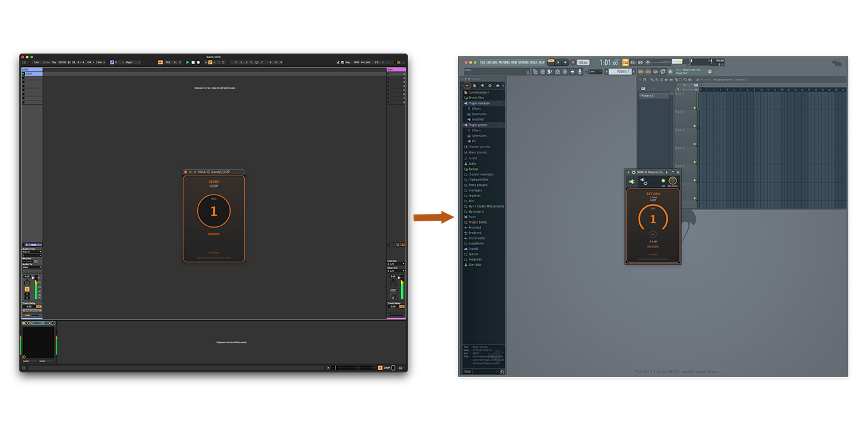Open the Mixer icon in FL Studio
Image resolution: width=868 pixels, height=434 pixels.
point(565,71)
